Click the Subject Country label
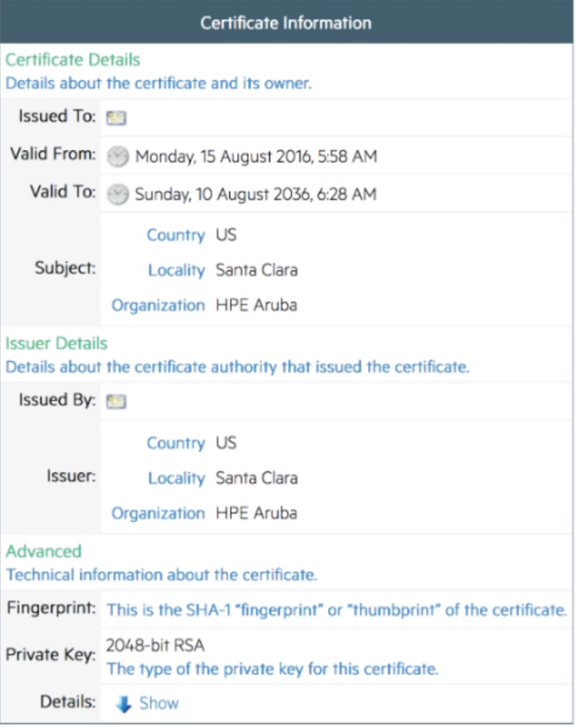579x728 pixels. tap(175, 235)
